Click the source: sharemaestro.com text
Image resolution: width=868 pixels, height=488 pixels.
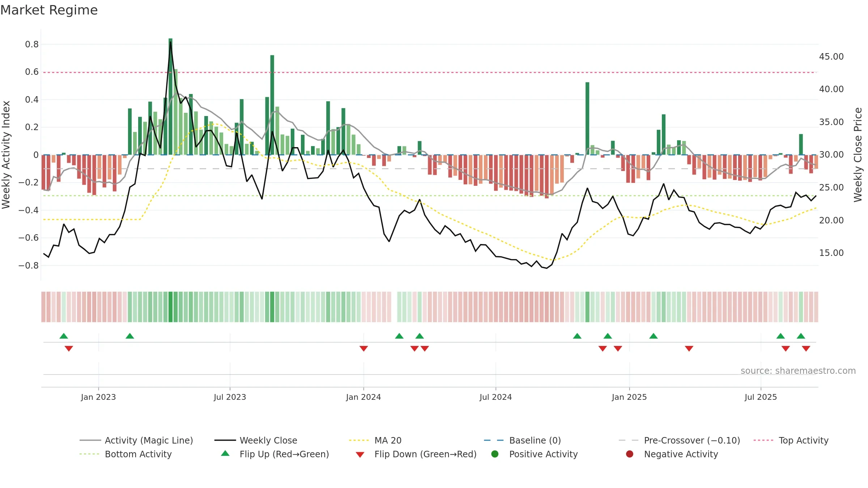click(798, 371)
